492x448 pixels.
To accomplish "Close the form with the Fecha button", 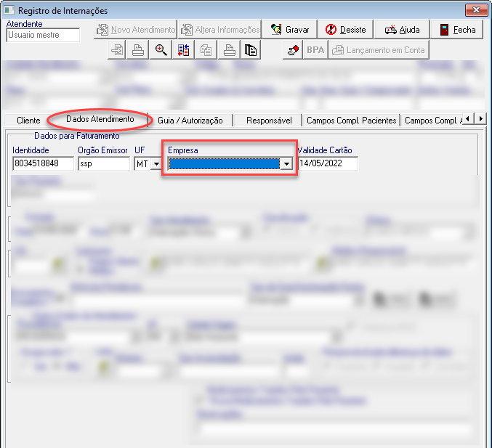I will (457, 30).
